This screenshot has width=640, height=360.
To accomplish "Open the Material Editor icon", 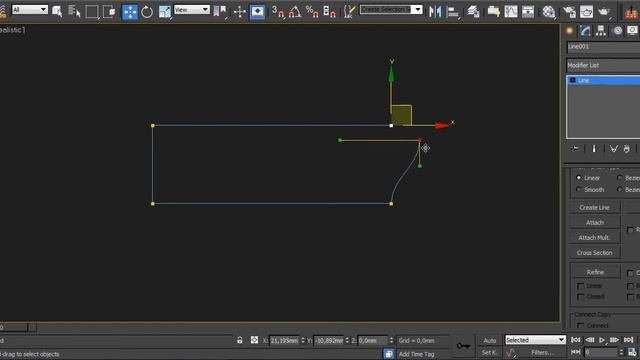I will pos(549,12).
